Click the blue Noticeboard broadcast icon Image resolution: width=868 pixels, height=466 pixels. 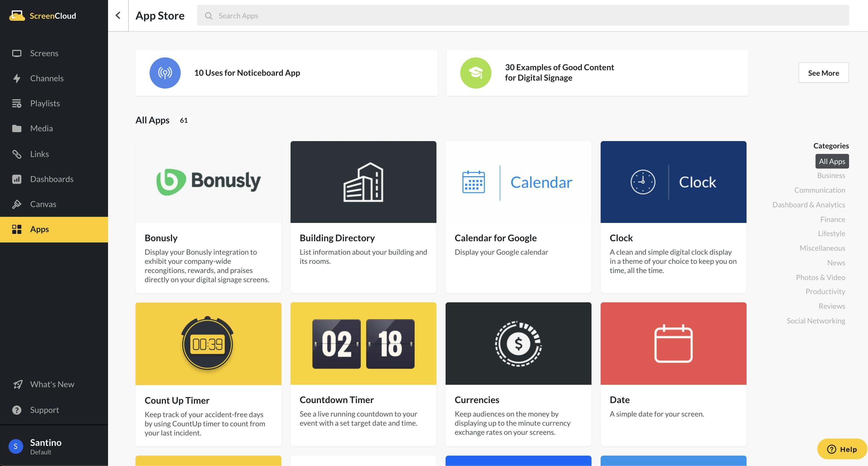(165, 73)
